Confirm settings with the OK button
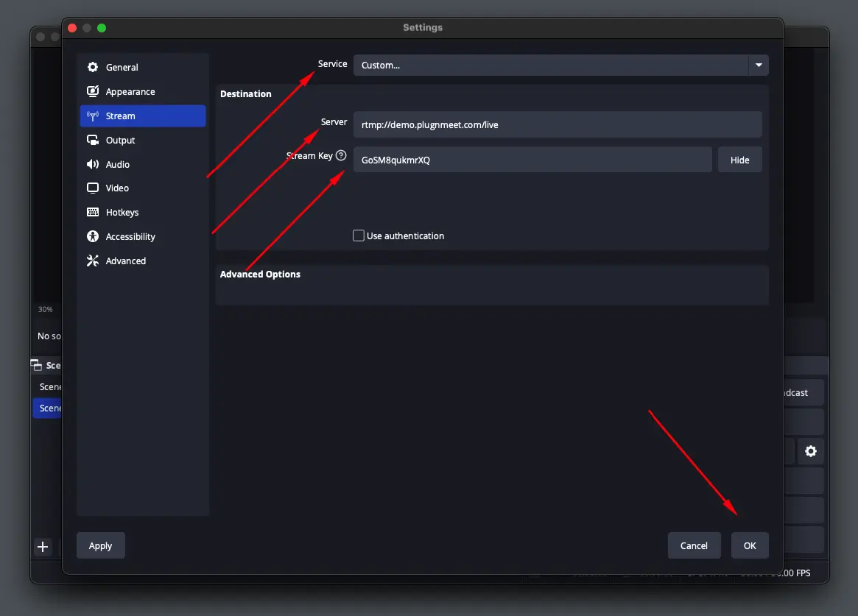 pyautogui.click(x=750, y=545)
